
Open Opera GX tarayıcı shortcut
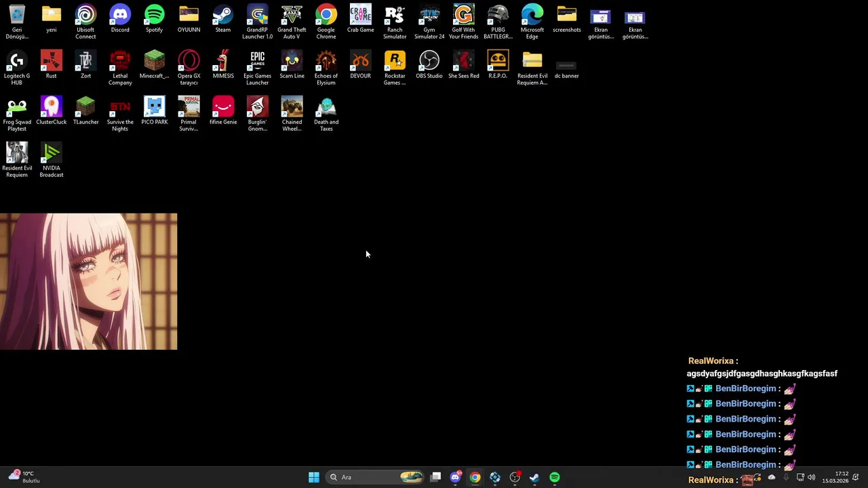[x=189, y=68]
